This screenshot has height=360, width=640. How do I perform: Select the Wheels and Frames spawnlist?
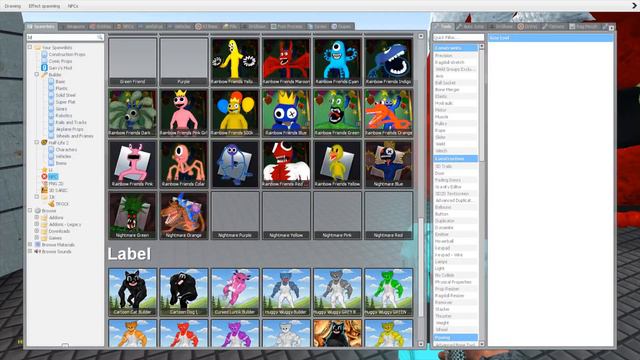click(74, 136)
